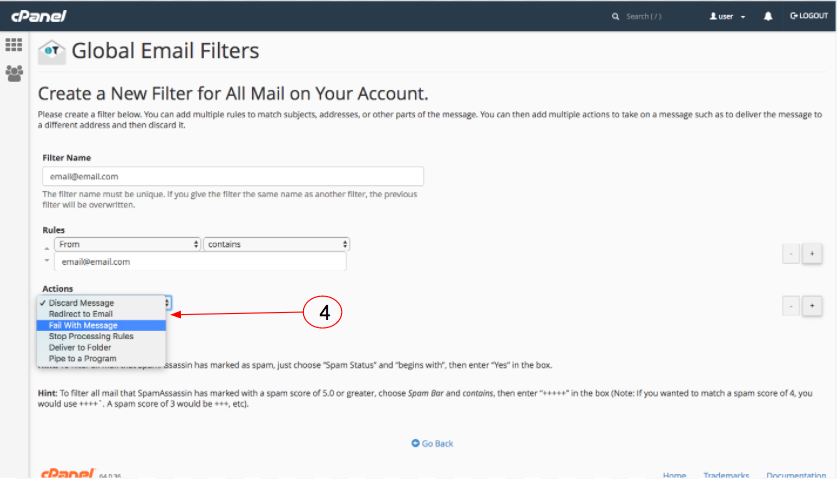The height and width of the screenshot is (479, 837).
Task: Open the apps grid sidebar icon
Action: tap(14, 44)
